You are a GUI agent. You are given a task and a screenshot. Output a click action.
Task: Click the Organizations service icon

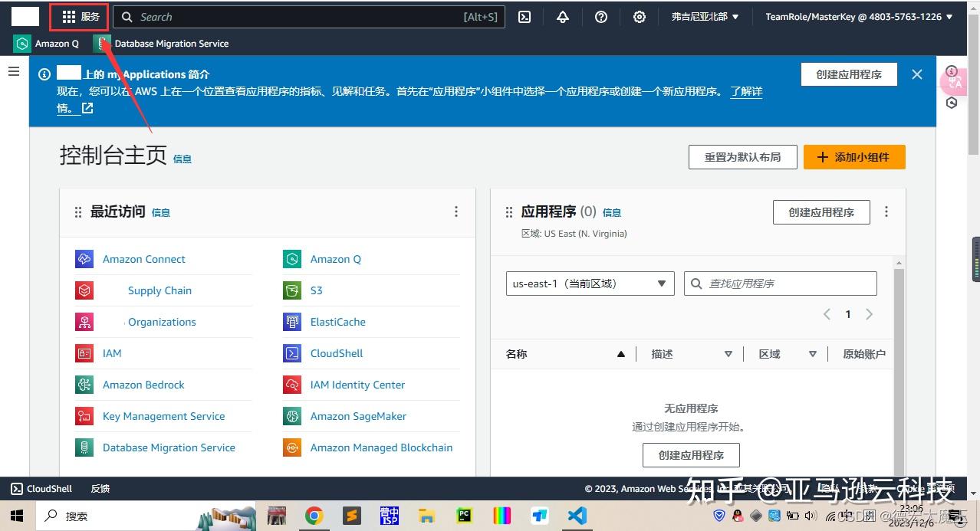pyautogui.click(x=84, y=322)
